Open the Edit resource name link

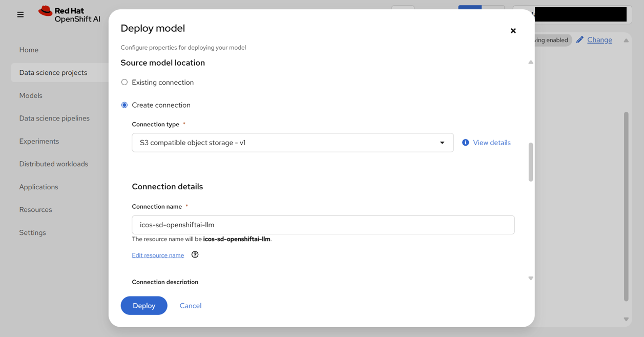click(x=158, y=255)
